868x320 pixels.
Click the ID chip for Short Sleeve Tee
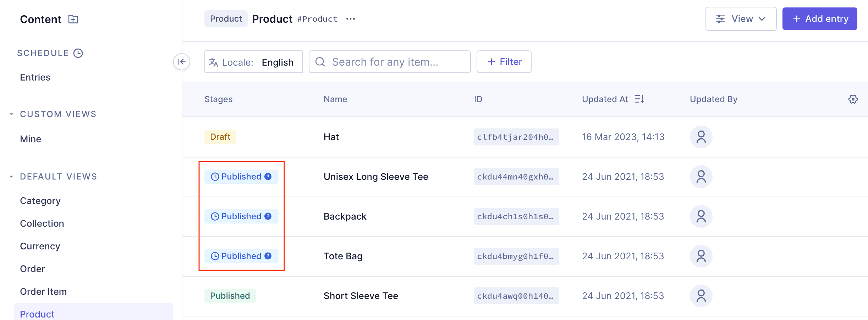click(516, 296)
